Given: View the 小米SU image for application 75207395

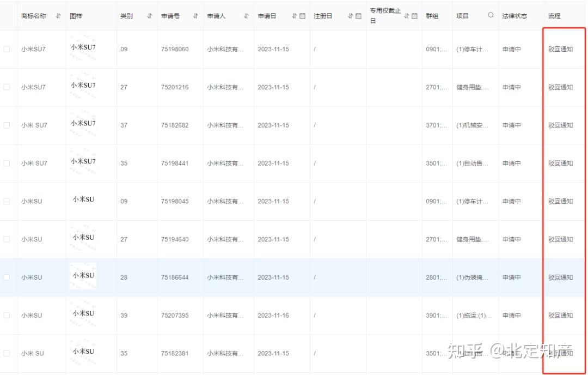Looking at the screenshot, I should pyautogui.click(x=83, y=313).
